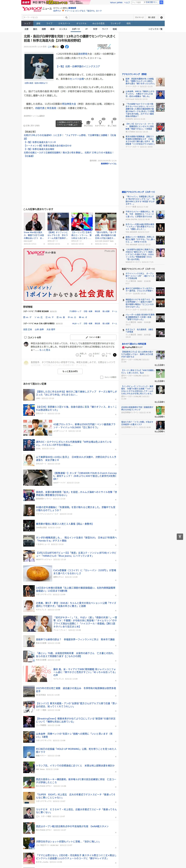This screenshot has width=186, height=868.
Task: Close the reaction tooltip popup
Action: tap(81, 122)
